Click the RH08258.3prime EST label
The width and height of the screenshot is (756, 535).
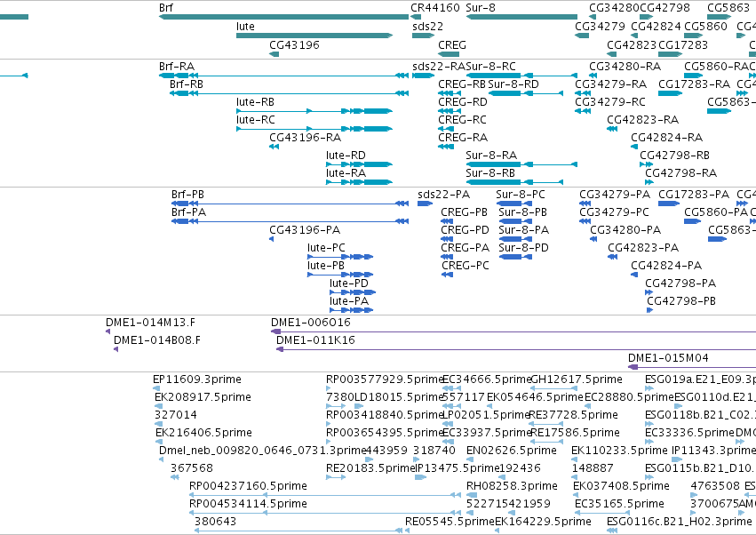tap(512, 486)
